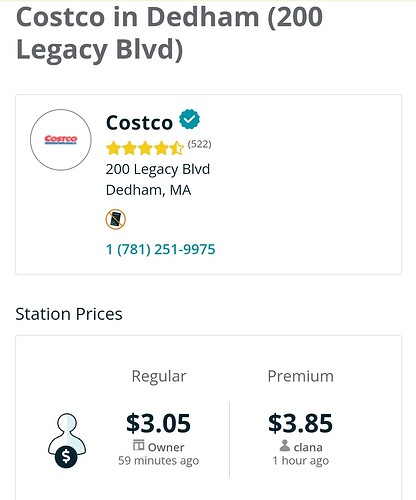
Task: Click the Owner label under Regular
Action: point(166,447)
